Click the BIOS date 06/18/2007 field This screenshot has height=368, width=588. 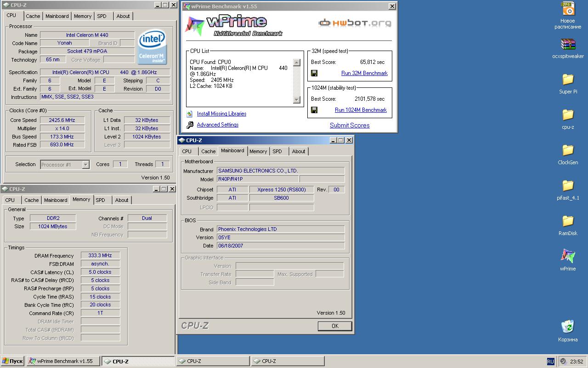click(x=280, y=246)
